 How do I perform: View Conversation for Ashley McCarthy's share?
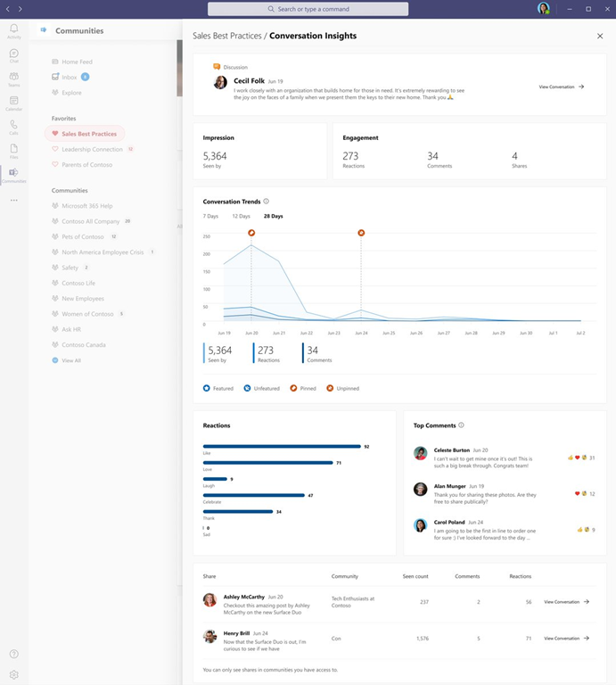[x=566, y=602]
